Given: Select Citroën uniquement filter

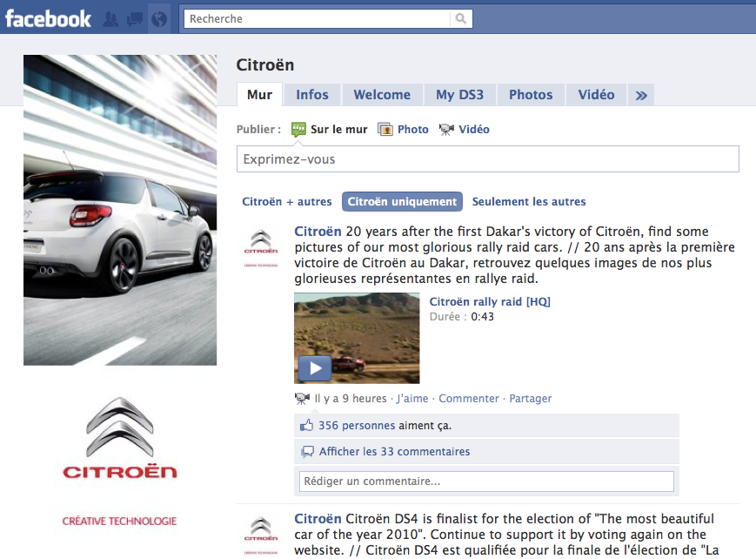Looking at the screenshot, I should (402, 202).
